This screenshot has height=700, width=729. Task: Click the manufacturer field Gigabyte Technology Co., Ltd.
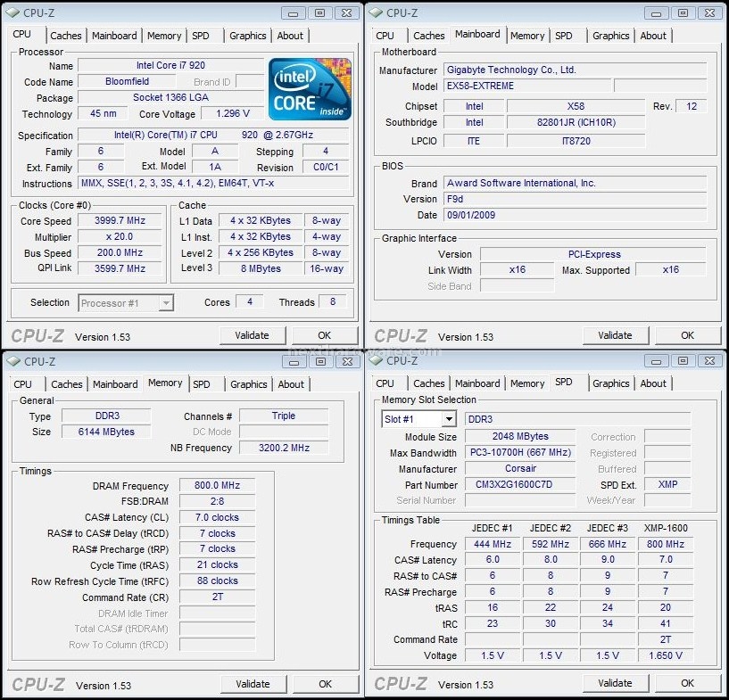click(576, 70)
